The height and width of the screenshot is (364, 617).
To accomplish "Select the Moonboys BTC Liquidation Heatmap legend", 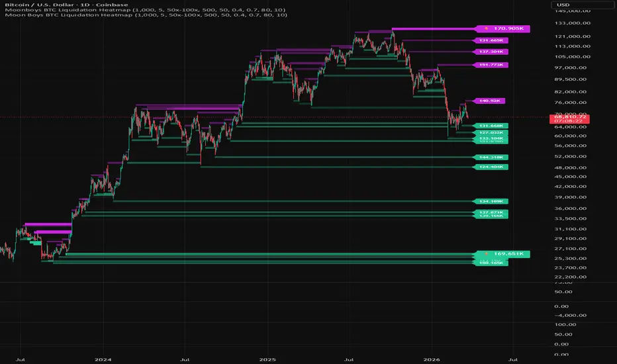I will [145, 10].
